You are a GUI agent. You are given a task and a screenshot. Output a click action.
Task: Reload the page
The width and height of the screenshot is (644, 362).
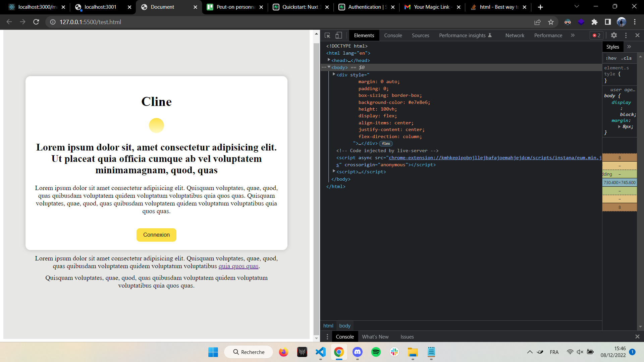coord(36,22)
